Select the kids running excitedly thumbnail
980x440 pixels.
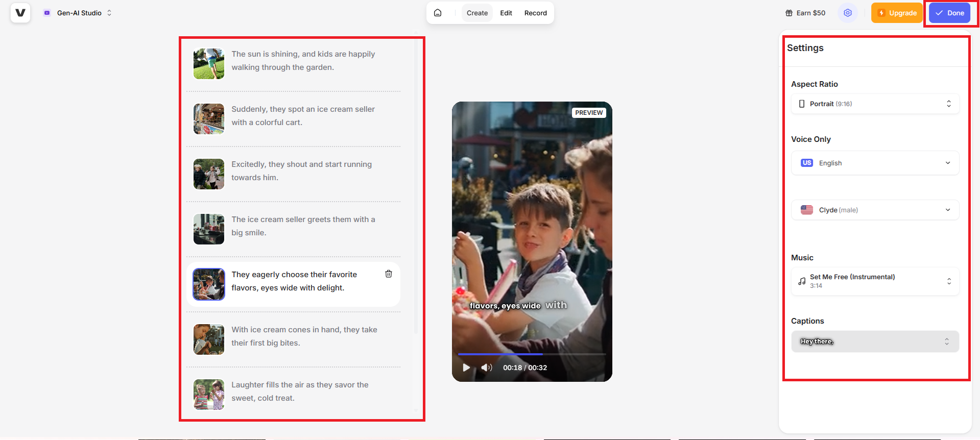pyautogui.click(x=209, y=174)
